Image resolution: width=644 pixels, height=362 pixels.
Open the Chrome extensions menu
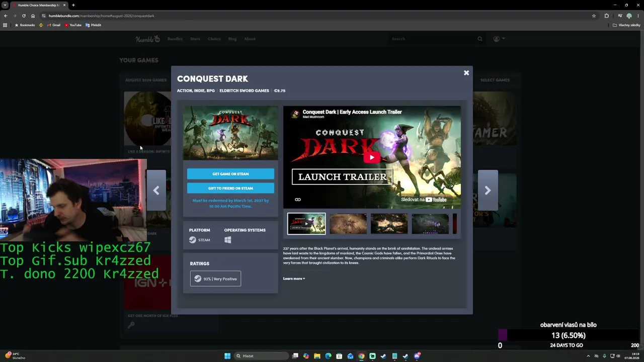[x=607, y=16]
